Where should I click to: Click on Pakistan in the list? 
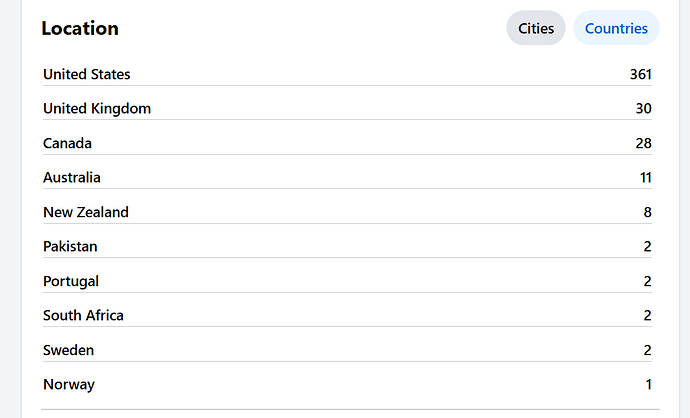[70, 246]
